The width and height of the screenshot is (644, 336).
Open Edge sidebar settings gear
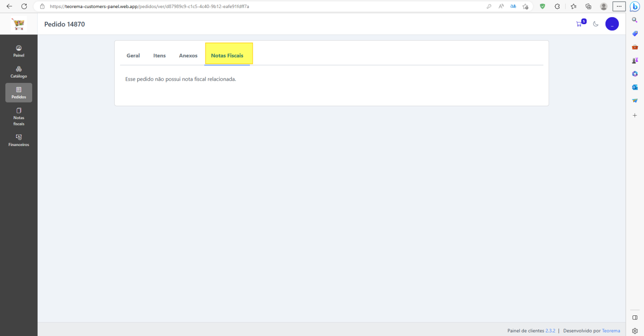(x=635, y=331)
